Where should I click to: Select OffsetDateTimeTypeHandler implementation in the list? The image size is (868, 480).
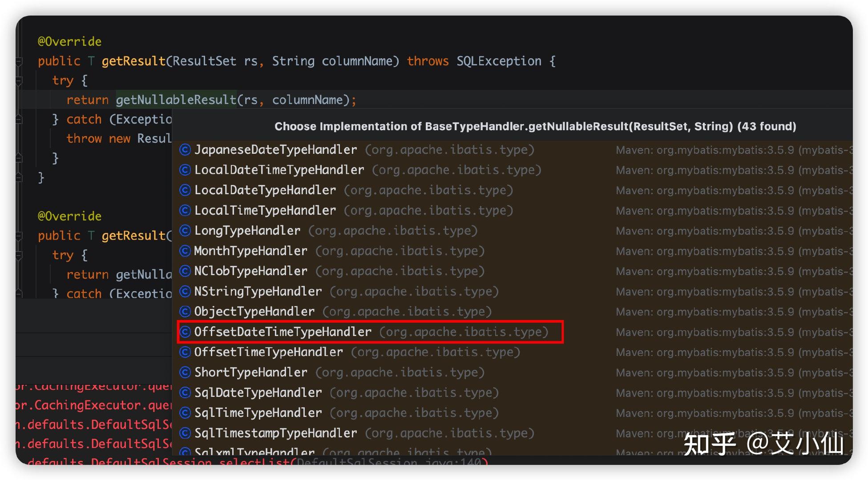click(x=283, y=332)
